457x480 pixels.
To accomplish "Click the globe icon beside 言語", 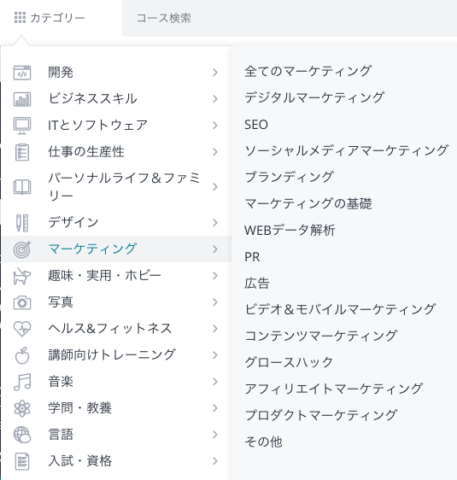I will tap(22, 435).
